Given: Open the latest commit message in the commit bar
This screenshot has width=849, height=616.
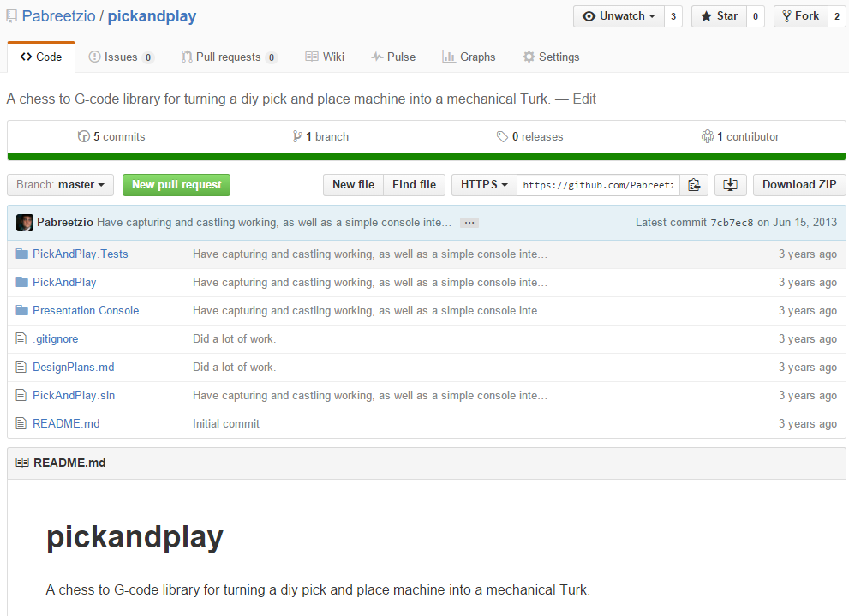Looking at the screenshot, I should click(x=273, y=223).
